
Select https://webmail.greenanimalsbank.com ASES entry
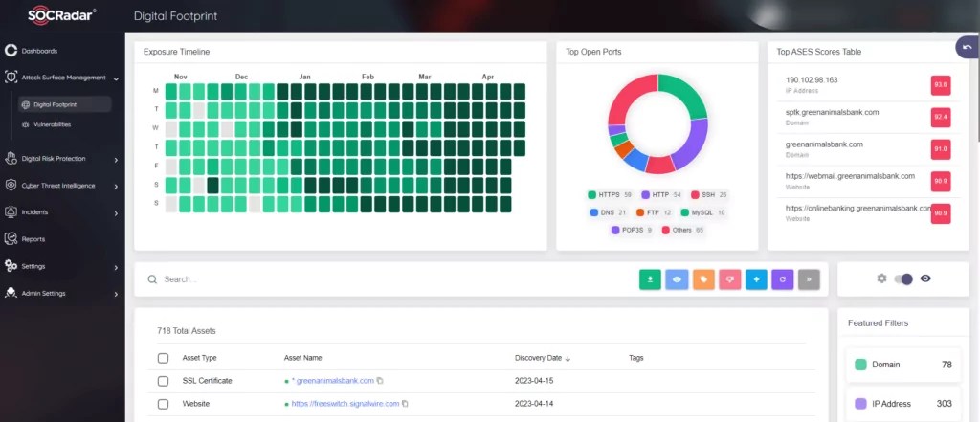pos(850,176)
